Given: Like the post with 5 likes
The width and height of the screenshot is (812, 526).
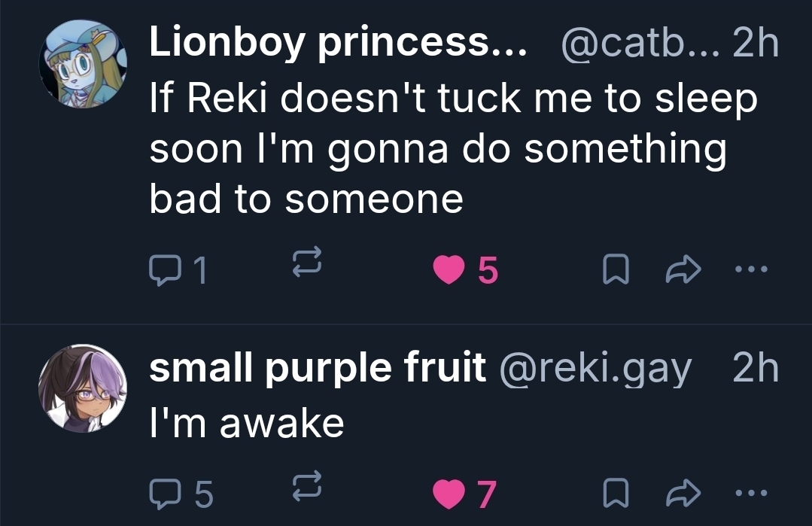Looking at the screenshot, I should (x=451, y=270).
